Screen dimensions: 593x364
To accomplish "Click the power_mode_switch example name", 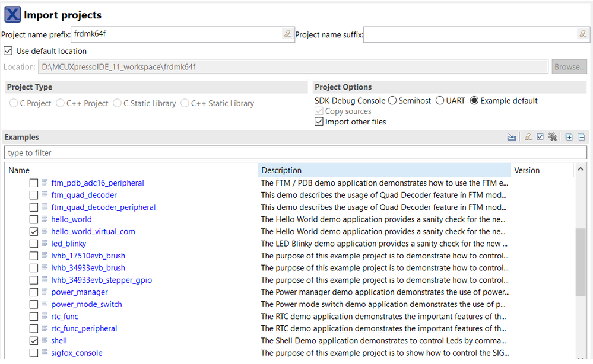I will [87, 304].
